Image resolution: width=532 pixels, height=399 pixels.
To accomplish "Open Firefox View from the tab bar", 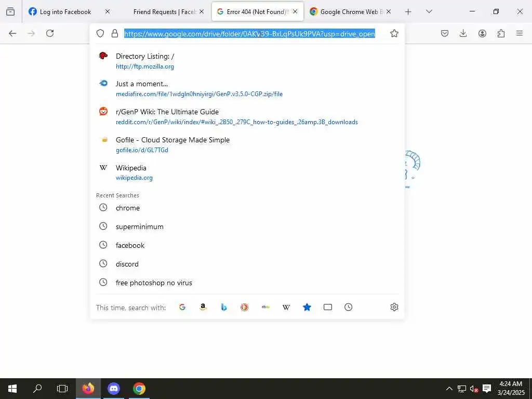I will click(10, 12).
